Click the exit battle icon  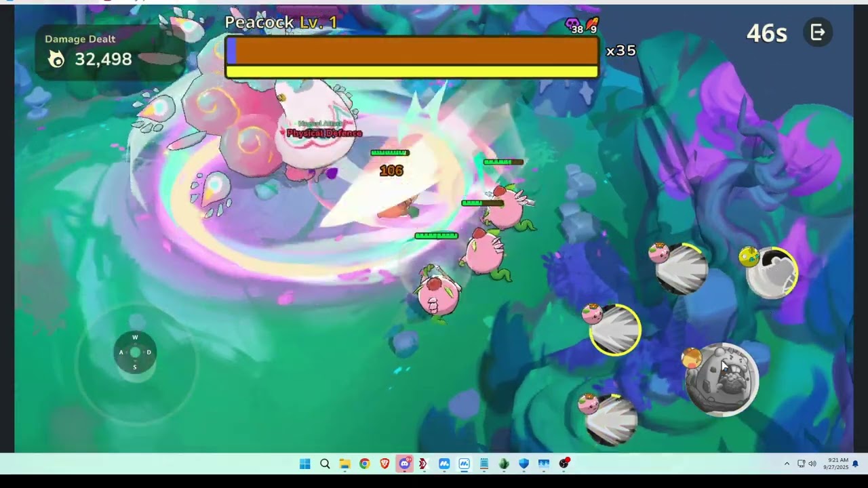point(818,33)
